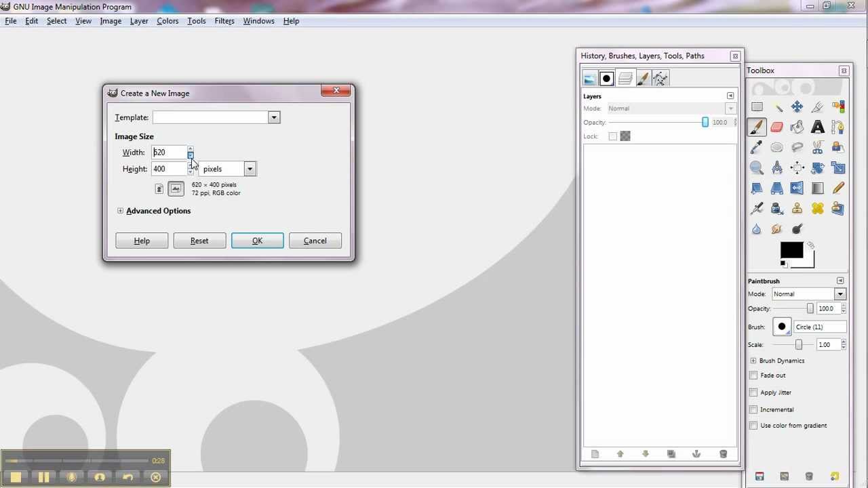Open the Template dropdown
This screenshot has height=488, width=868.
[x=274, y=118]
